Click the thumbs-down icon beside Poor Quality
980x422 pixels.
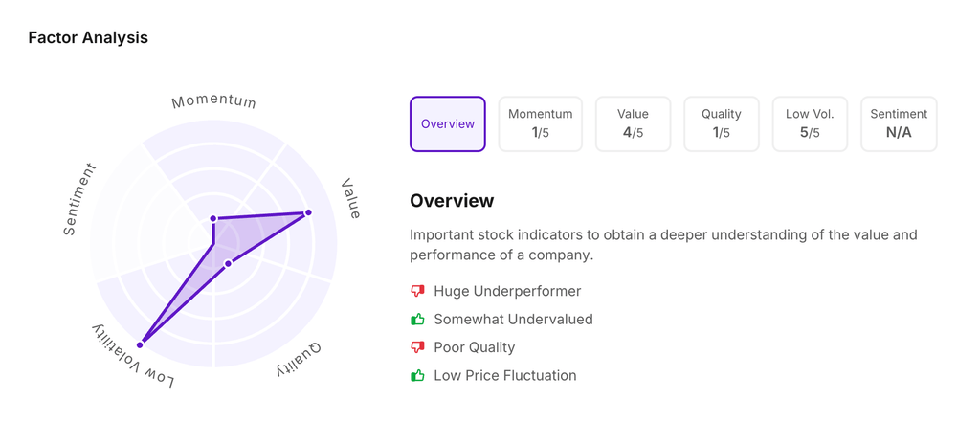(x=417, y=347)
